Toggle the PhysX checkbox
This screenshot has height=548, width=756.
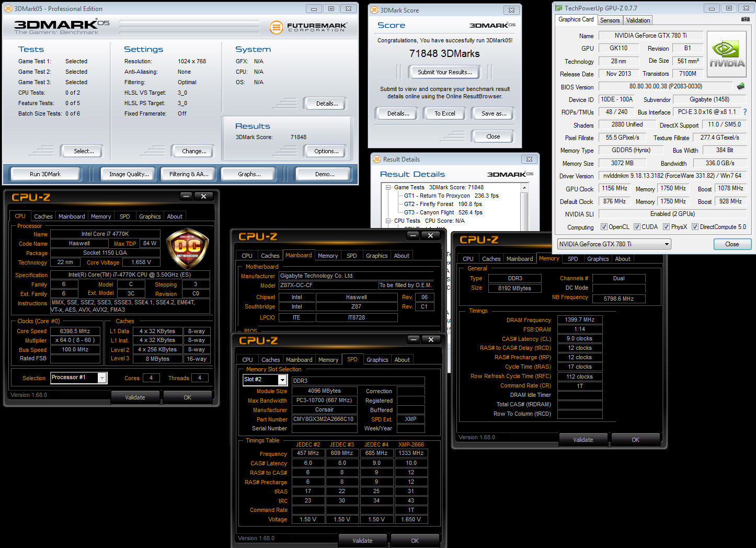point(666,227)
